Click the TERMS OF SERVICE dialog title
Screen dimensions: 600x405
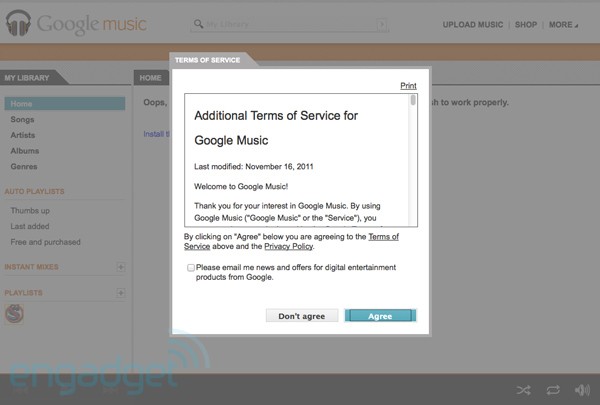207,60
